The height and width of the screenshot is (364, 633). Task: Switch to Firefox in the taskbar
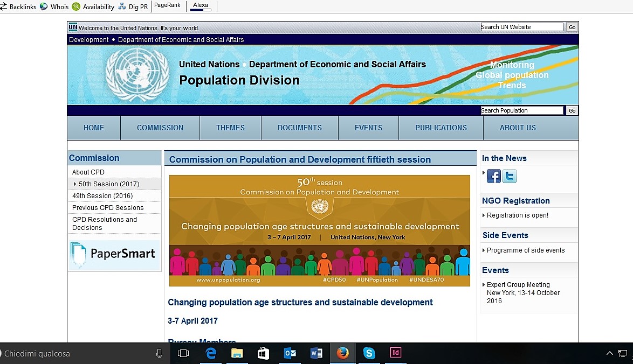pyautogui.click(x=343, y=353)
